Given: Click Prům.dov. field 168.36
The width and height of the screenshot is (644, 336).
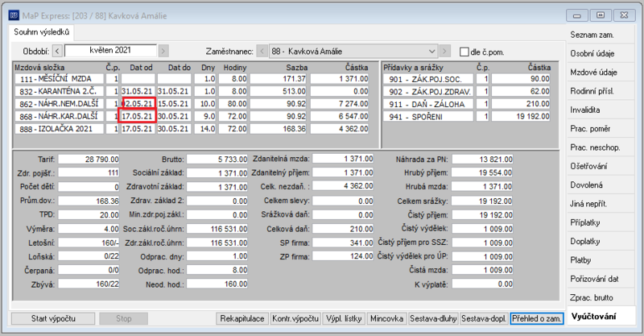Looking at the screenshot, I should [89, 201].
